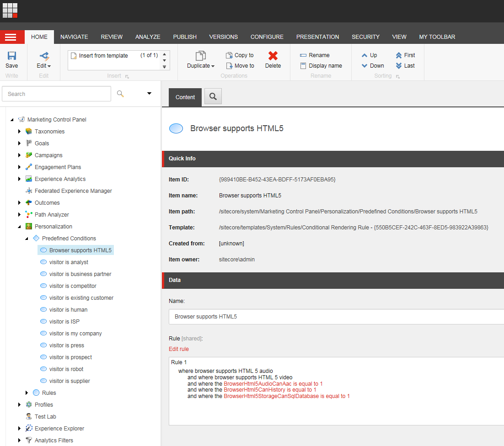The image size is (504, 446).
Task: Click the Name input field
Action: click(x=336, y=317)
